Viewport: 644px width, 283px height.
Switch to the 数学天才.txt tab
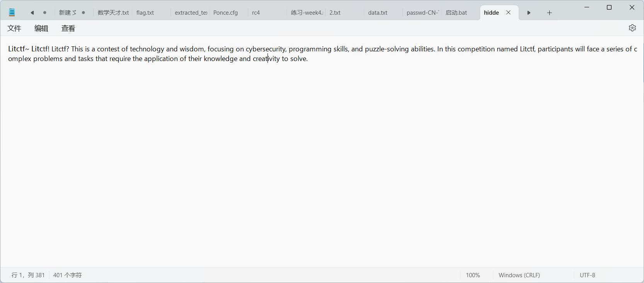[x=113, y=13]
